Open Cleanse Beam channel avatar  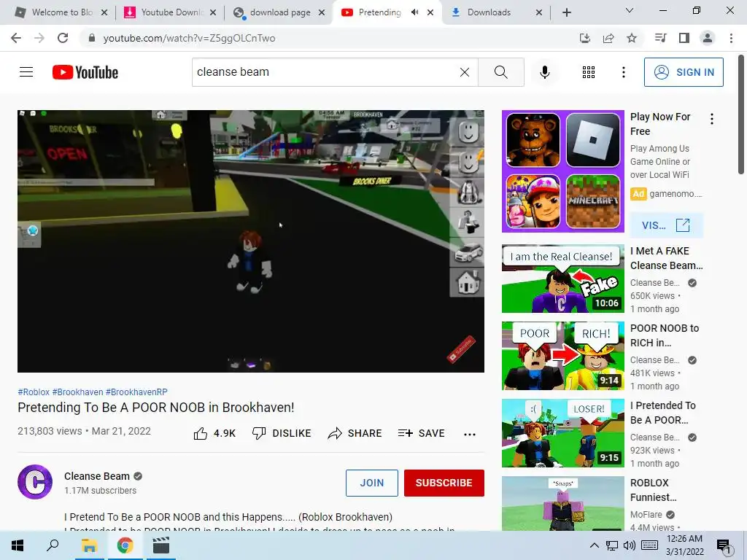tap(35, 482)
